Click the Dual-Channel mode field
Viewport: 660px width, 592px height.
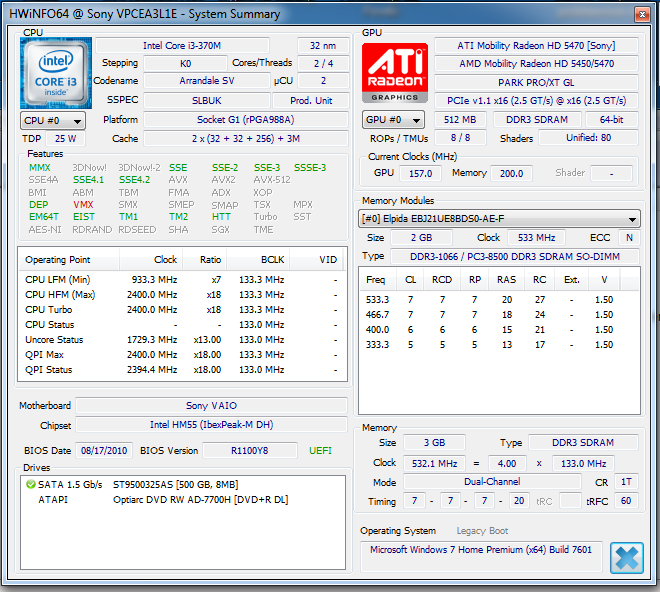(492, 482)
